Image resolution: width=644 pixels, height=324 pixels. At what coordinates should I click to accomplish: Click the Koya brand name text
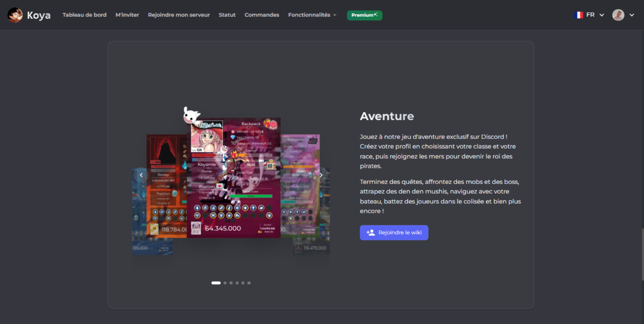click(x=39, y=15)
